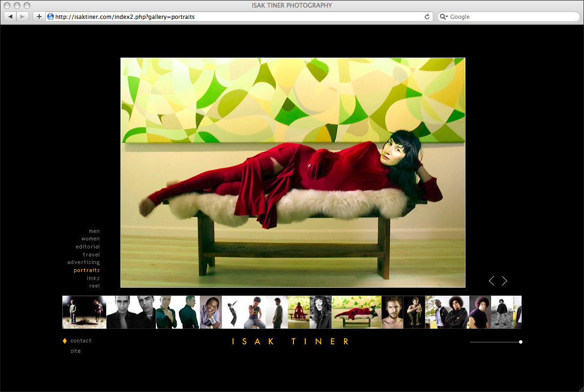
Task: Click the browser forward arrow button
Action: coord(23,17)
